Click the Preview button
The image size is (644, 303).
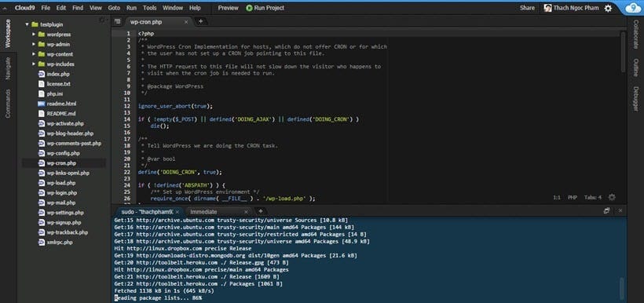pos(228,8)
